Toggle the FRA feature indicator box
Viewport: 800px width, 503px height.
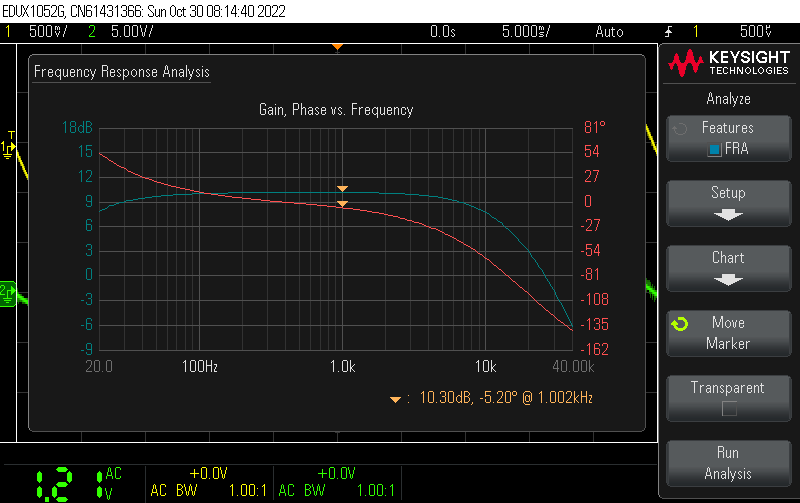point(714,149)
